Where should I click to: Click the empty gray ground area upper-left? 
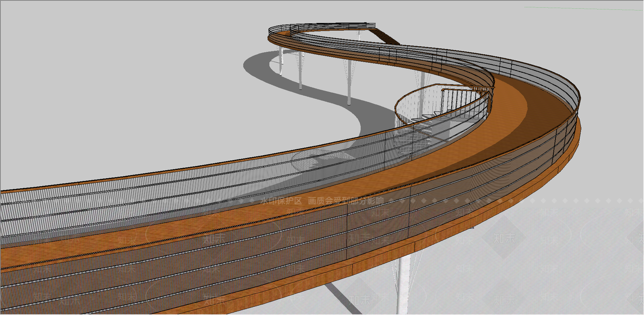tap(121, 80)
